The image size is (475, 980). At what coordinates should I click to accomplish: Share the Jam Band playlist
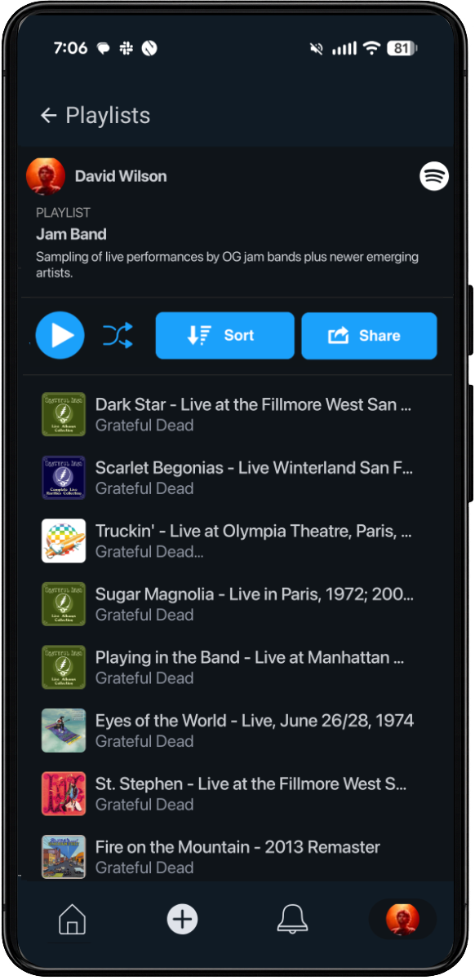(370, 335)
